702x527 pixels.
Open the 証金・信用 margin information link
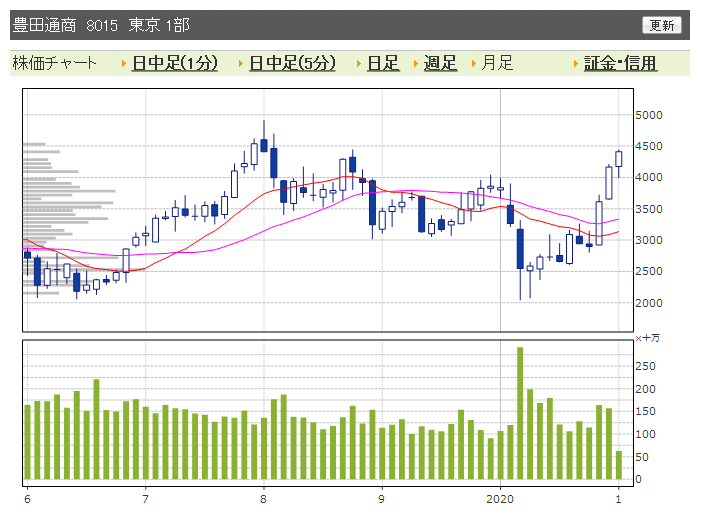click(621, 63)
